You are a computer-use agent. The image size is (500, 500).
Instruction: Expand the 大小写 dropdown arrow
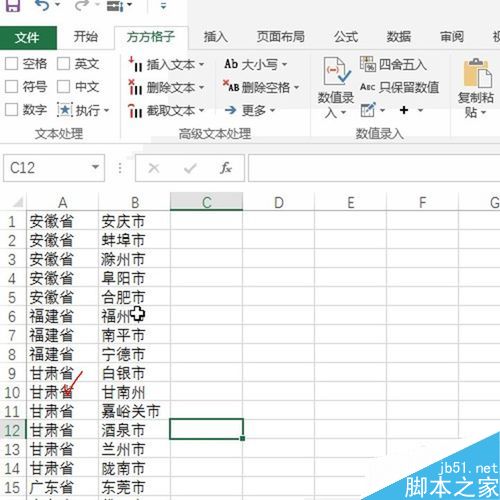284,64
